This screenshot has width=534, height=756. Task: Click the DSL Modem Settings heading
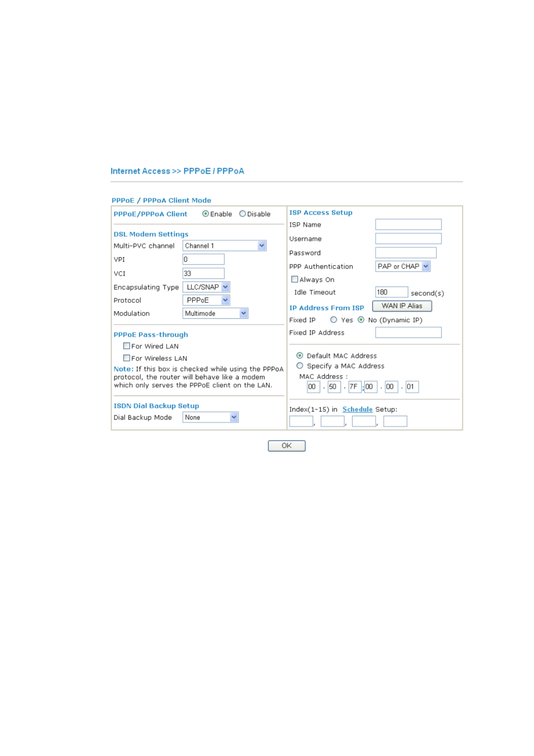(151, 234)
